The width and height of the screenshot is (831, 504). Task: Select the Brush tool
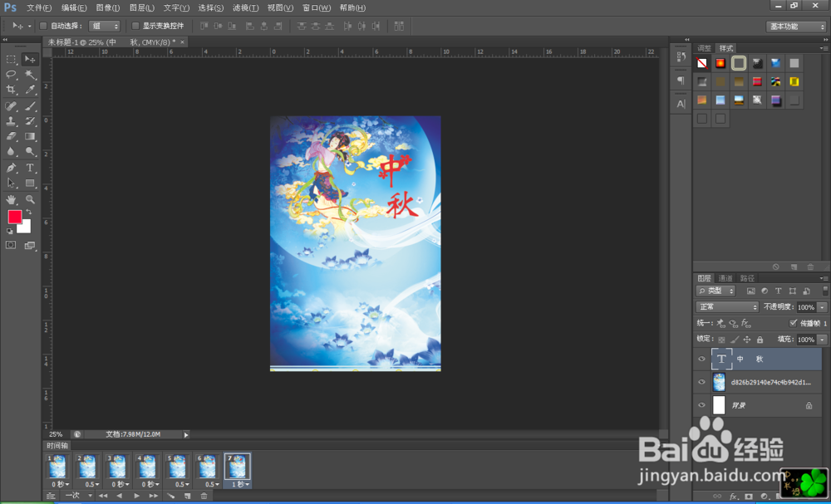[x=30, y=106]
